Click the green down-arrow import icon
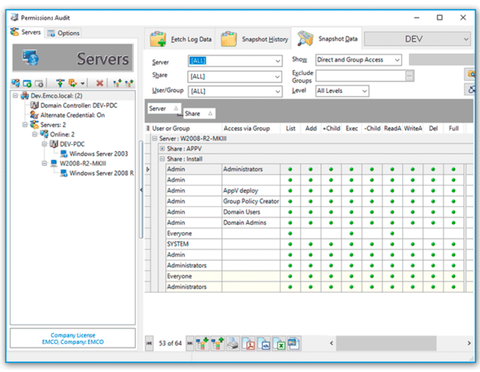The image size is (480, 372). (60, 83)
